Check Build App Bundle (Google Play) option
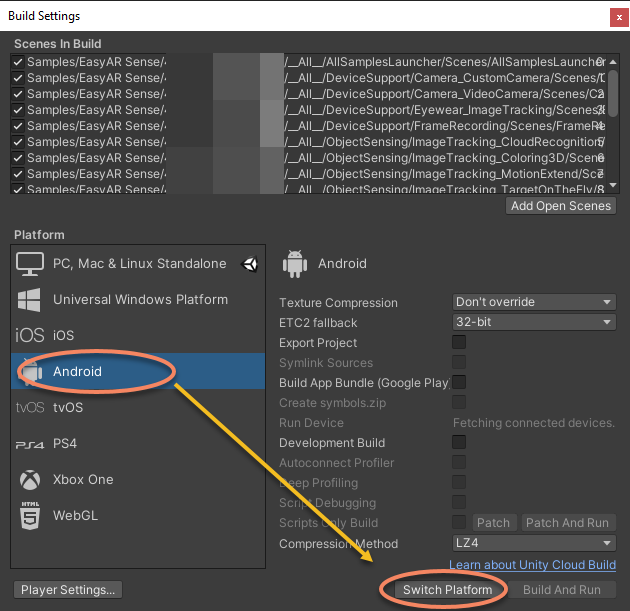Viewport: 630px width, 611px height. point(459,382)
